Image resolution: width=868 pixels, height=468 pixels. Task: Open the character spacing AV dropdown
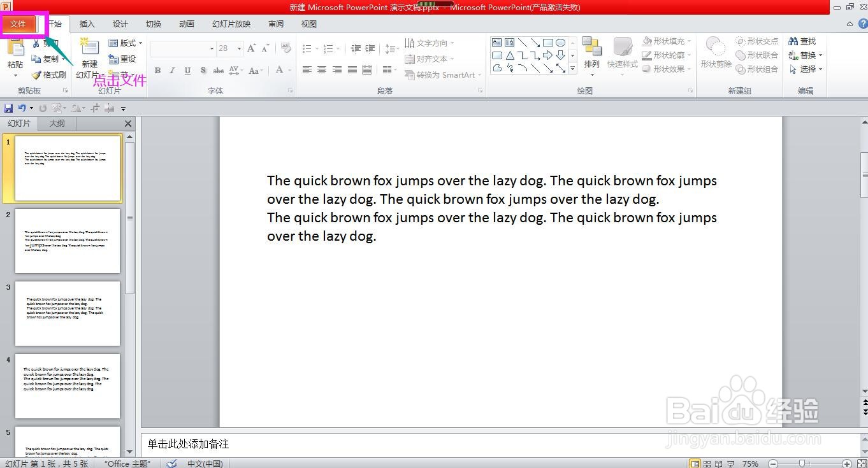point(236,71)
